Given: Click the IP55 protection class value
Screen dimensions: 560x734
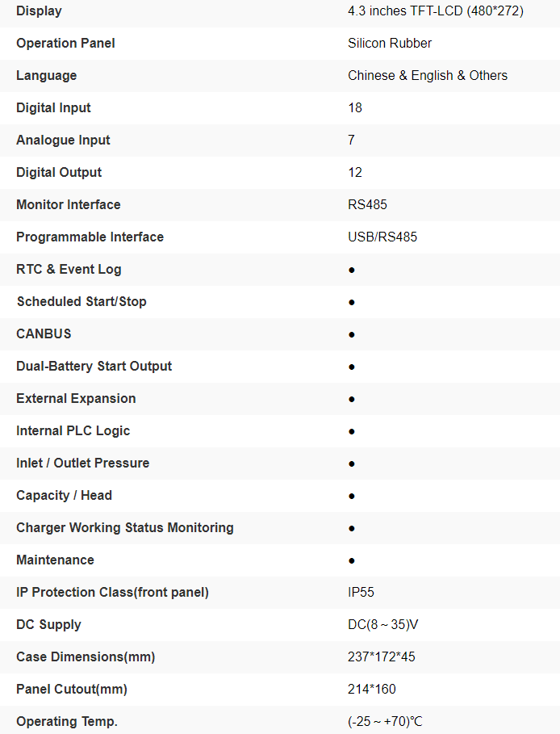Looking at the screenshot, I should click(x=361, y=593).
